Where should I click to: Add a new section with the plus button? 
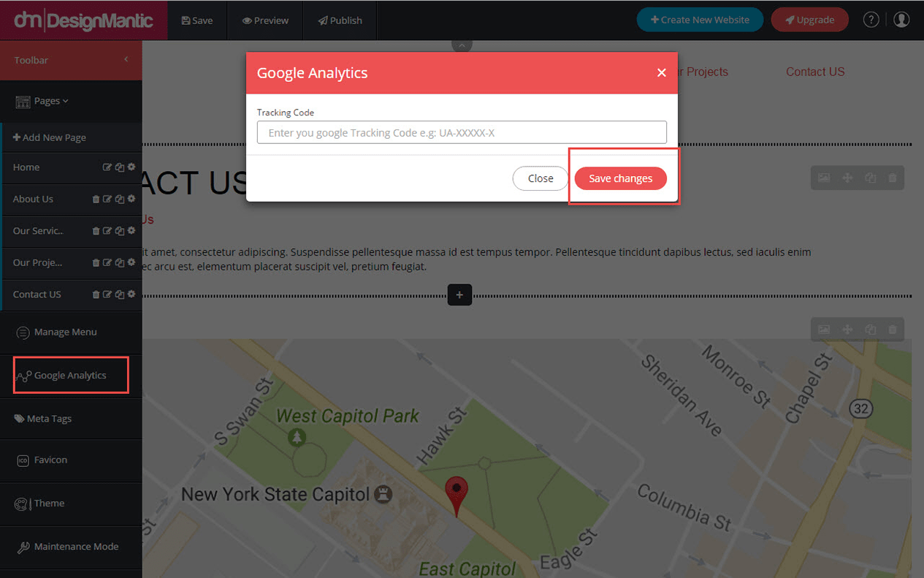coord(459,294)
